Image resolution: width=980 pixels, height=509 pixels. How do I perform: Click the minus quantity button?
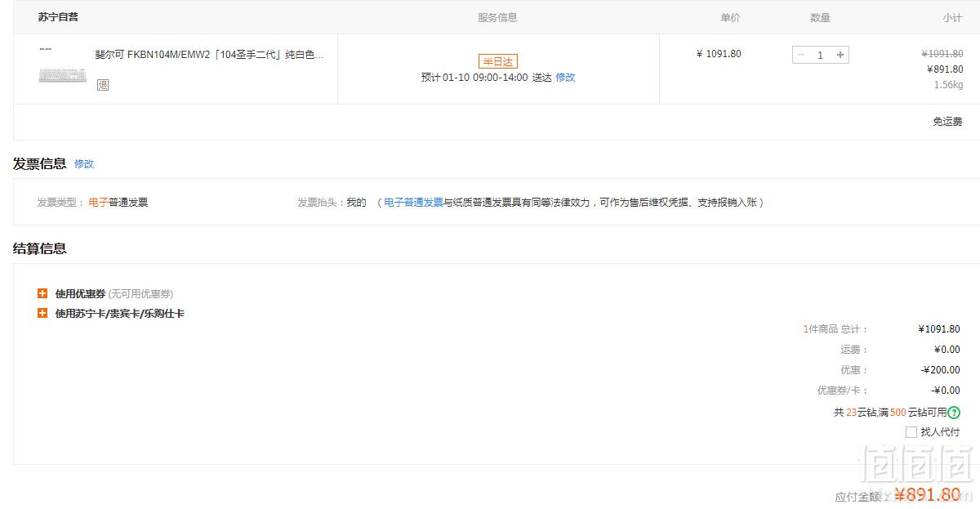801,55
